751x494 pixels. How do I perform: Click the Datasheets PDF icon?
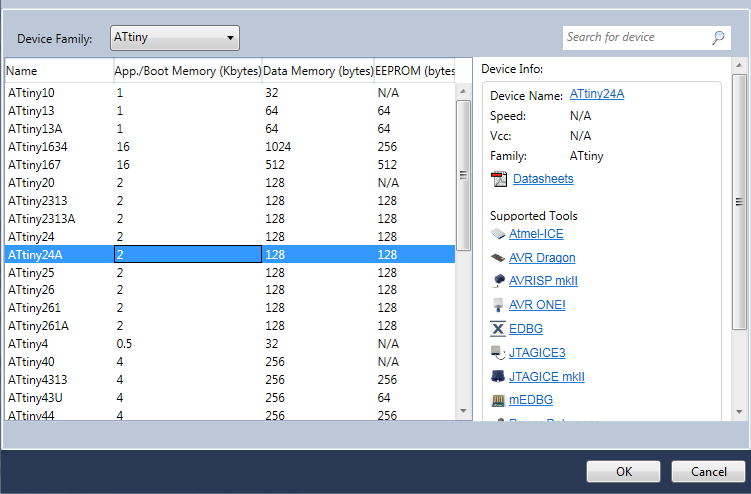[499, 179]
